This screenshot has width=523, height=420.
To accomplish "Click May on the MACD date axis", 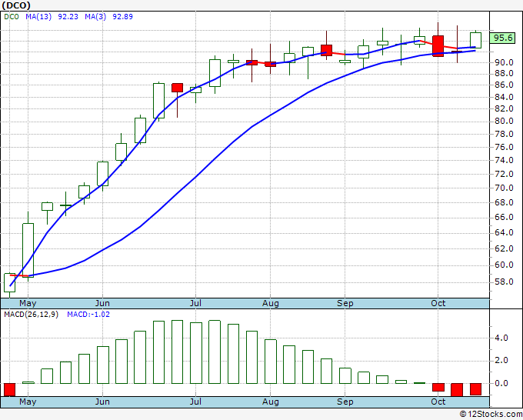I will [x=28, y=402].
